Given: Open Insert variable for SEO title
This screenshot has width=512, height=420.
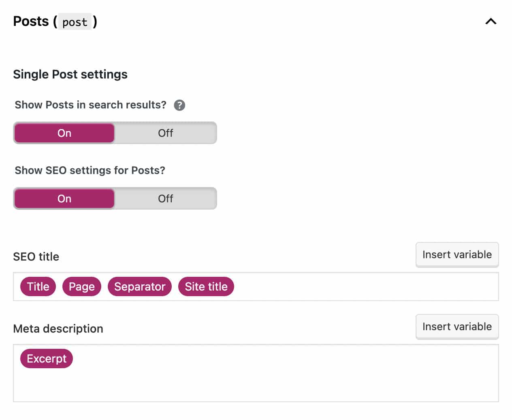Looking at the screenshot, I should 457,255.
